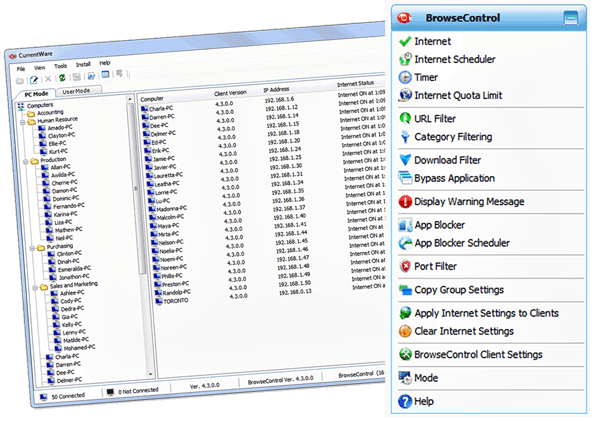600x423 pixels.
Task: Click the Copy Group Settings link text
Action: (x=459, y=290)
